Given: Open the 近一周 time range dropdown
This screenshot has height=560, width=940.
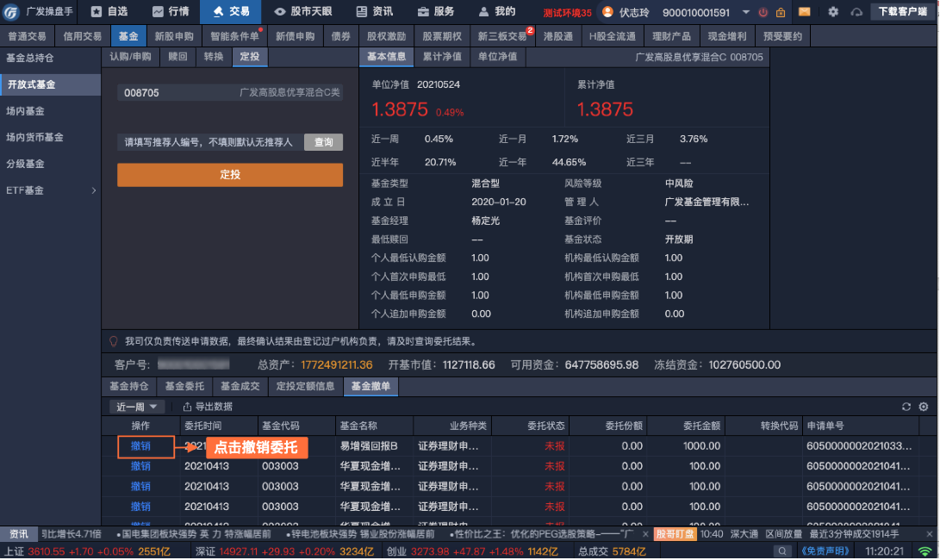Looking at the screenshot, I should [x=138, y=407].
